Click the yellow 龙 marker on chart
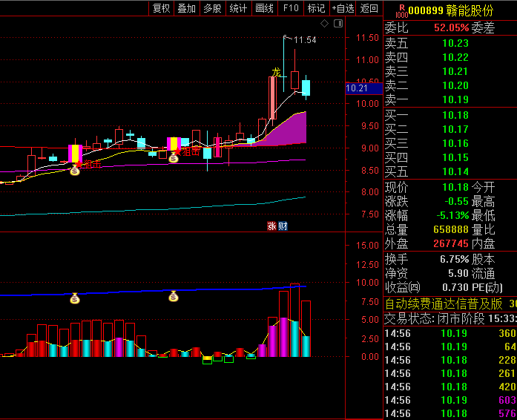This screenshot has width=517, height=420. coord(277,73)
